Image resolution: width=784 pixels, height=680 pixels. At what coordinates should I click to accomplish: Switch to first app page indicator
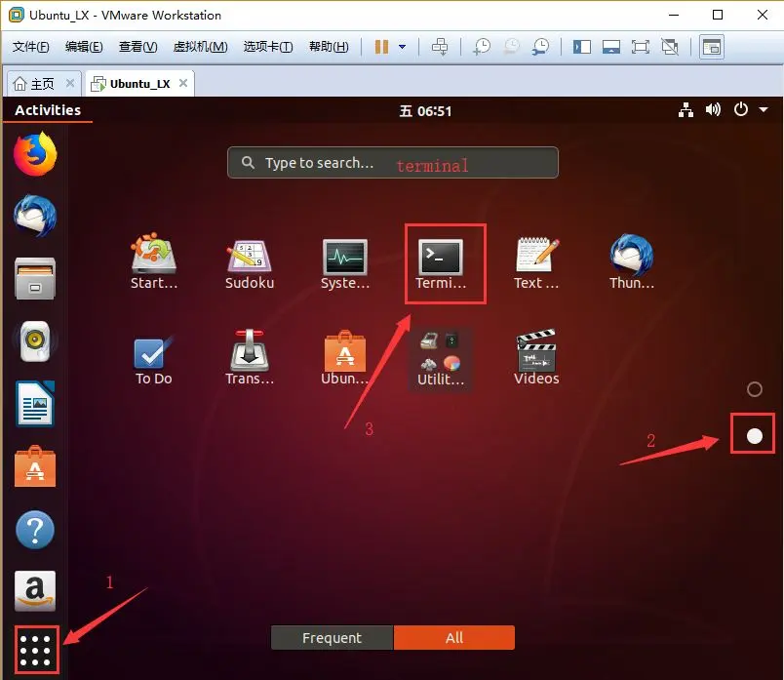click(x=754, y=389)
